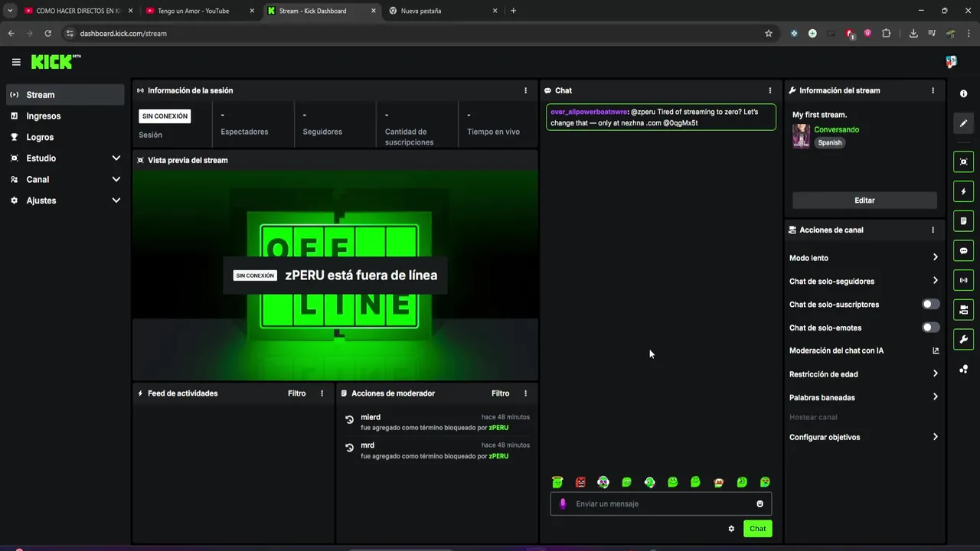Click the document icon in right rail
The width and height of the screenshot is (980, 551).
tap(963, 221)
